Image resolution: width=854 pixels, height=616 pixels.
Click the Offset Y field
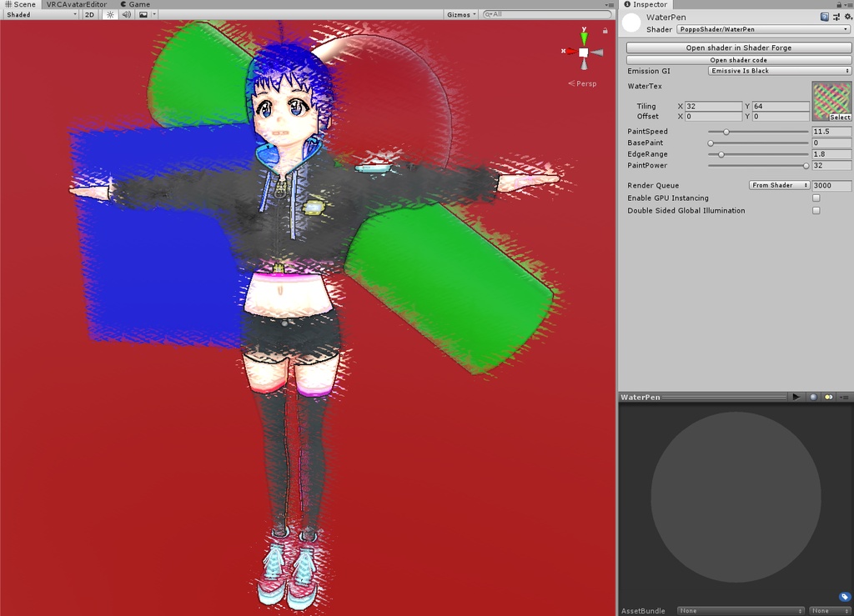(x=780, y=117)
